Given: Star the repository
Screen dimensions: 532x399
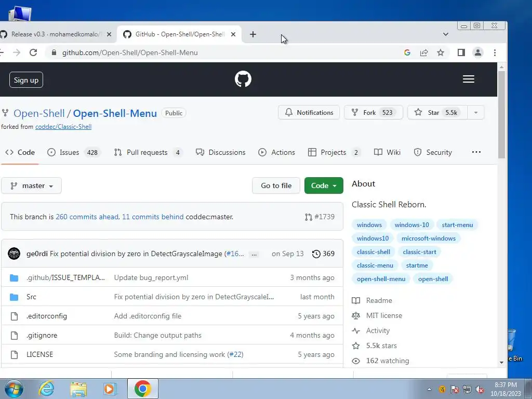Looking at the screenshot, I should click(437, 113).
